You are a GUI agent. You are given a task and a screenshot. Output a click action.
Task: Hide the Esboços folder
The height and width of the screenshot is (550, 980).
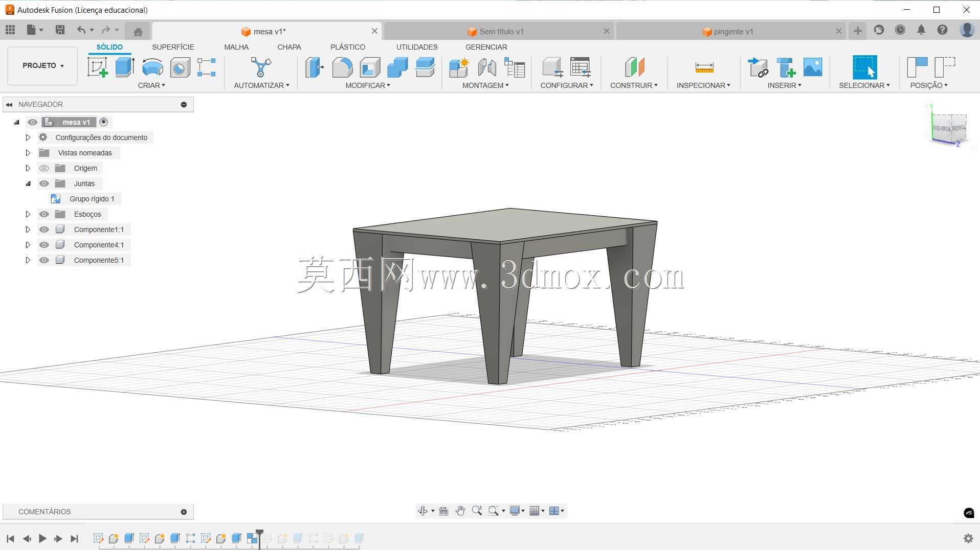click(x=44, y=214)
